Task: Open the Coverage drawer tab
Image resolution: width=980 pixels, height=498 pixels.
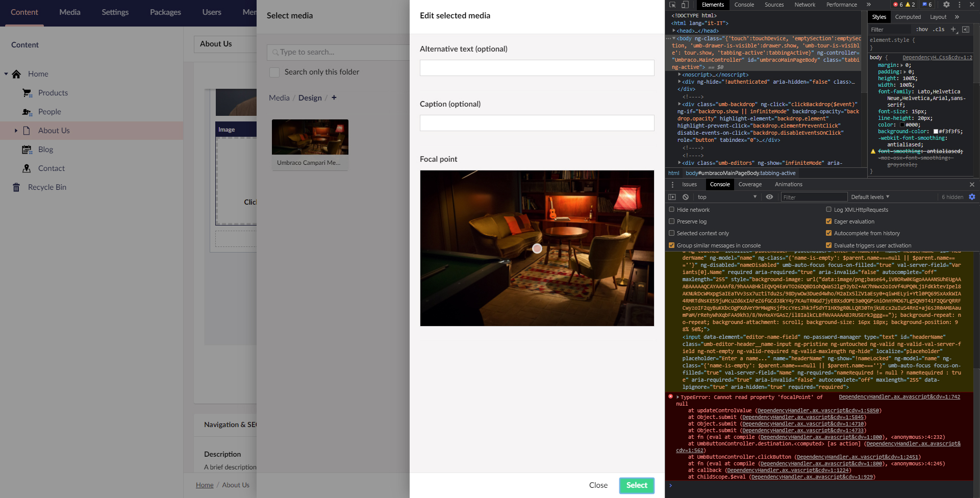Action: point(750,185)
